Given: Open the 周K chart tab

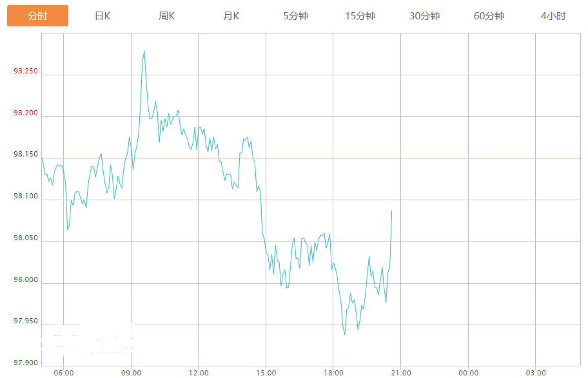Looking at the screenshot, I should coord(167,16).
